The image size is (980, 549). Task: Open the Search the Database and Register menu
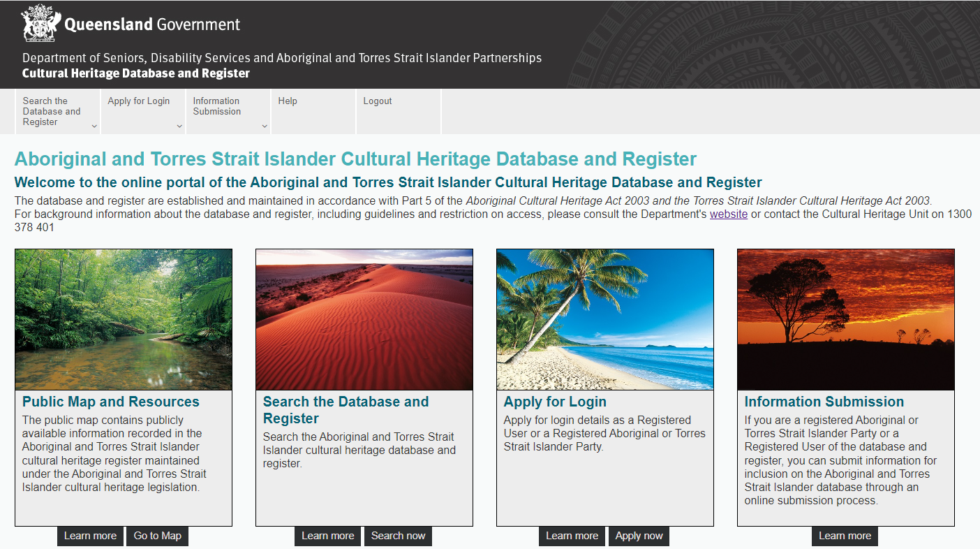click(x=58, y=111)
